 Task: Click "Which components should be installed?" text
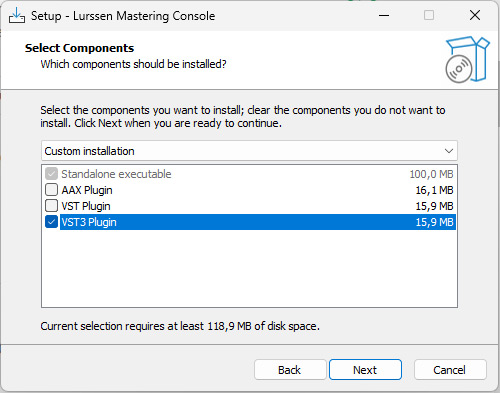(133, 64)
